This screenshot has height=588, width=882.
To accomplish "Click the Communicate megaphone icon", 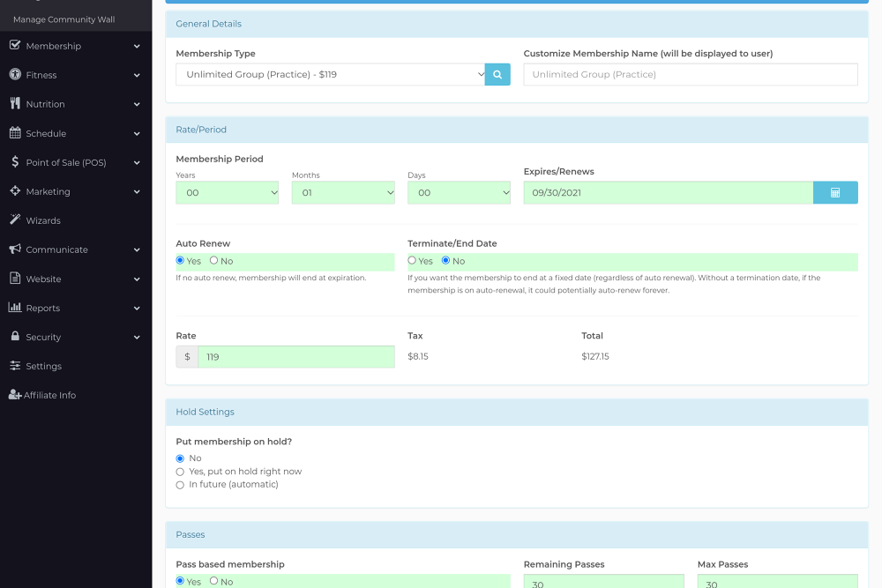I will (x=15, y=249).
